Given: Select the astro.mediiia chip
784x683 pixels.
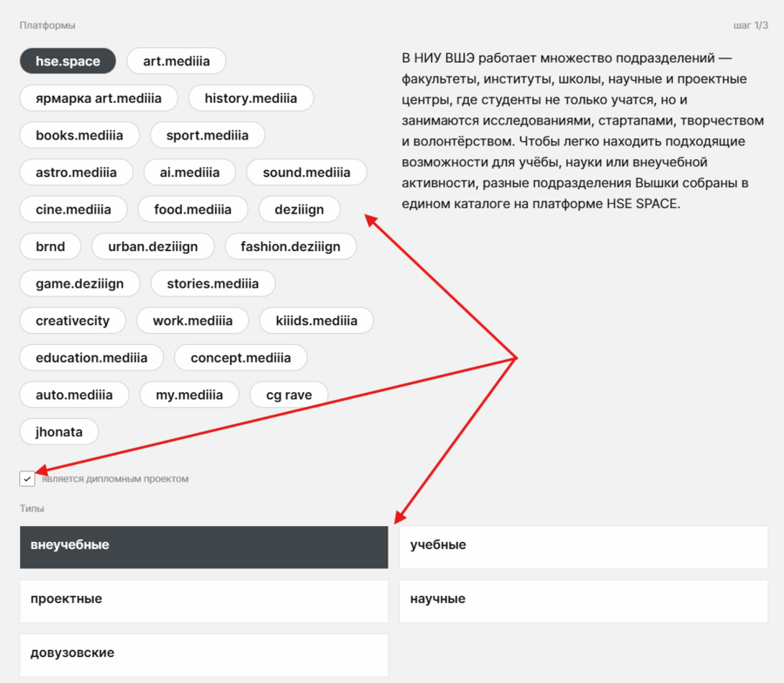Looking at the screenshot, I should [76, 172].
